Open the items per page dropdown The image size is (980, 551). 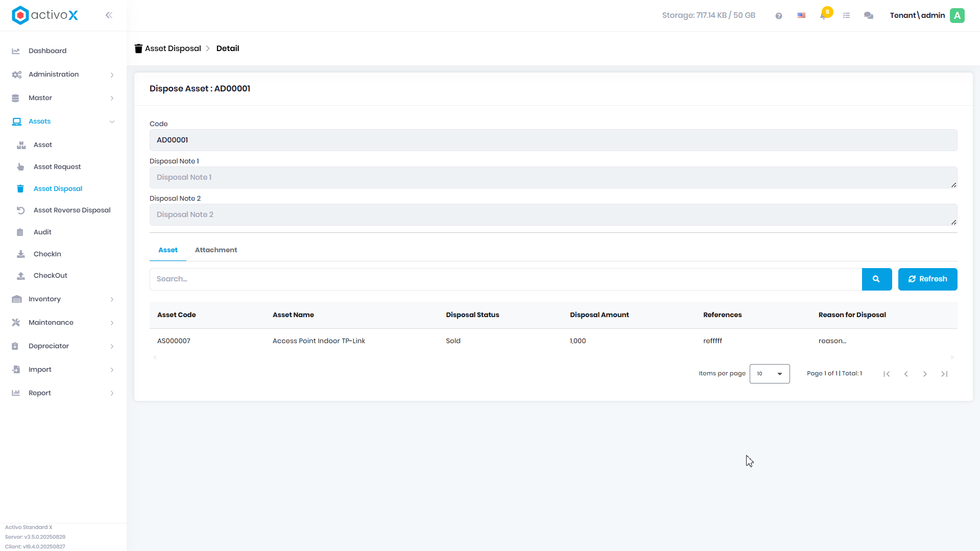pos(770,374)
